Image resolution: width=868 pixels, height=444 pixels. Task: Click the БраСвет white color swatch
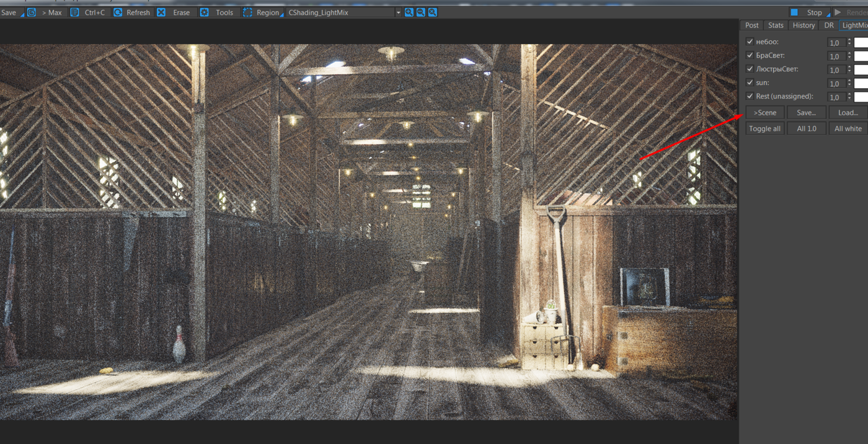point(861,56)
